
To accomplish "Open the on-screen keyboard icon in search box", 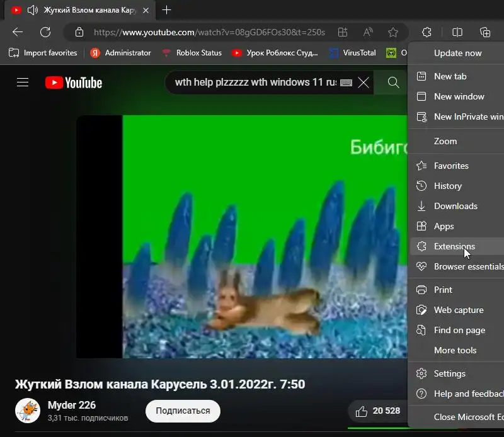I will 346,82.
